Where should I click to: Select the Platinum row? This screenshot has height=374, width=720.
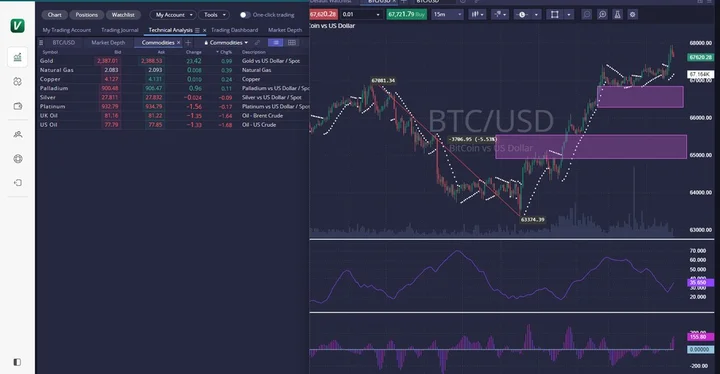[x=173, y=106]
